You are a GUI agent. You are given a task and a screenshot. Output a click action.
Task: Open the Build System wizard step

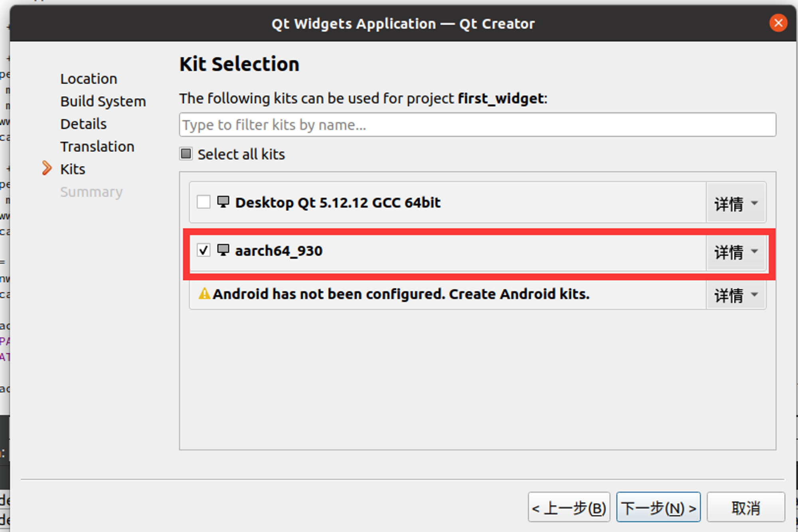103,101
